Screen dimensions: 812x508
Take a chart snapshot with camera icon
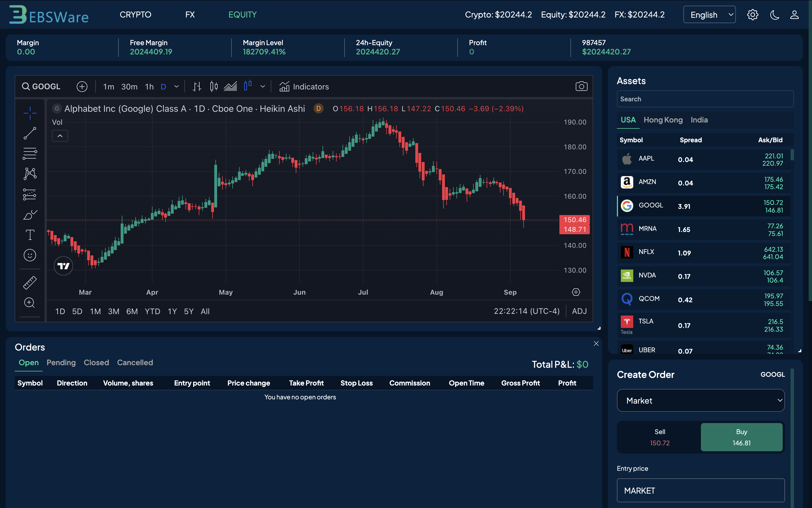581,86
